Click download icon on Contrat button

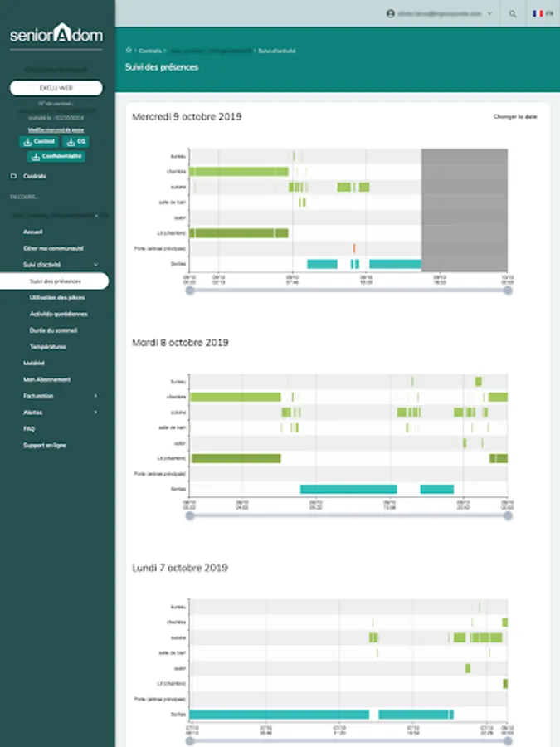coord(27,141)
